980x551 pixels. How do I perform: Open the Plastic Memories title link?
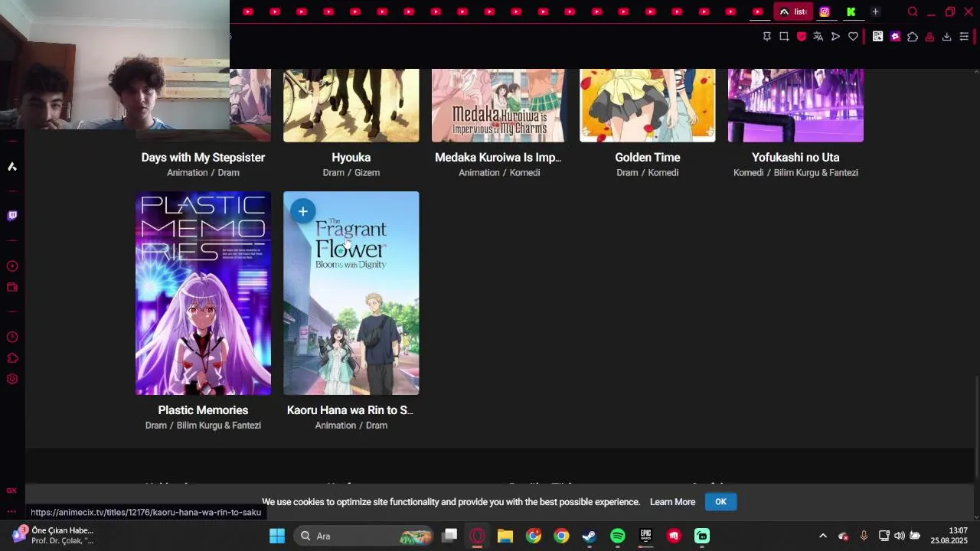pos(203,410)
